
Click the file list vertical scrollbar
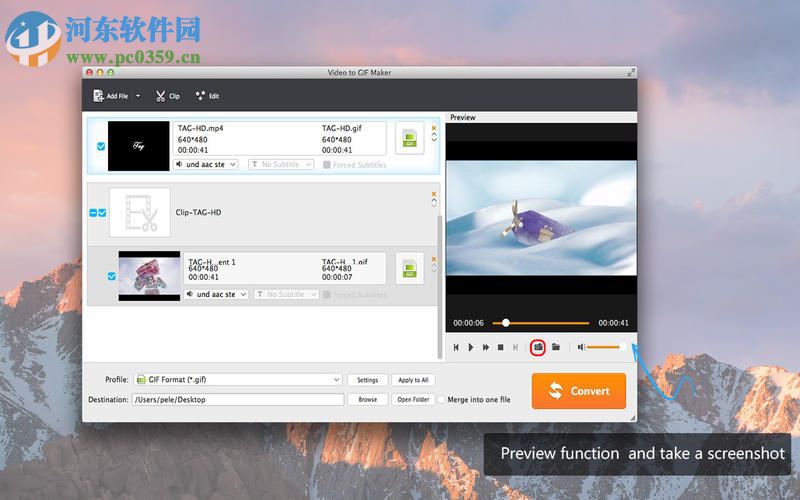click(x=440, y=286)
